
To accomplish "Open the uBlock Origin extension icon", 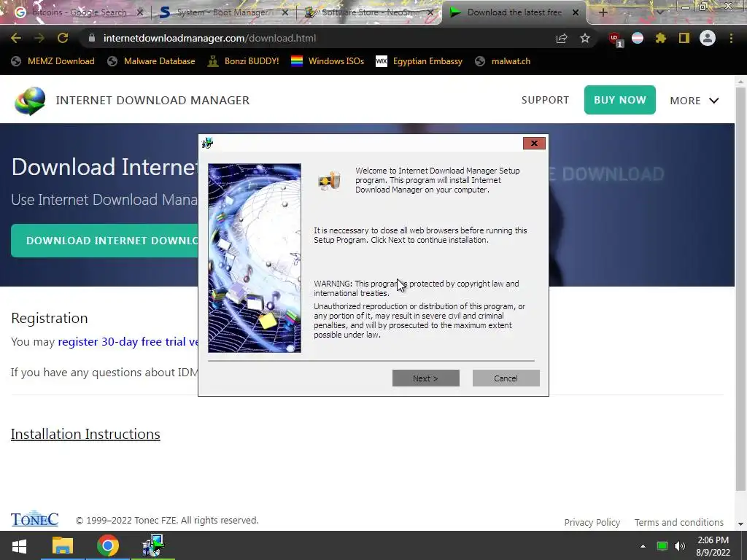I will [615, 39].
